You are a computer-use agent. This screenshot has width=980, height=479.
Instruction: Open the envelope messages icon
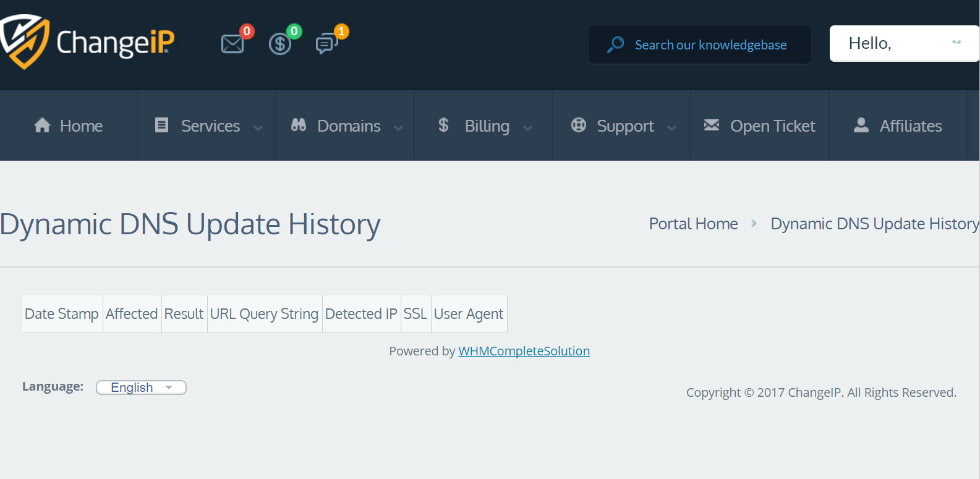(x=232, y=44)
